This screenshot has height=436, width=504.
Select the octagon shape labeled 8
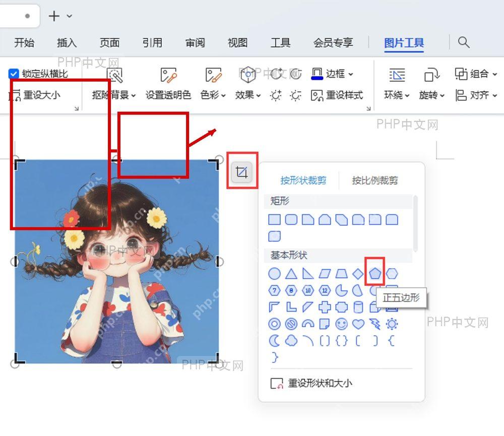291,290
